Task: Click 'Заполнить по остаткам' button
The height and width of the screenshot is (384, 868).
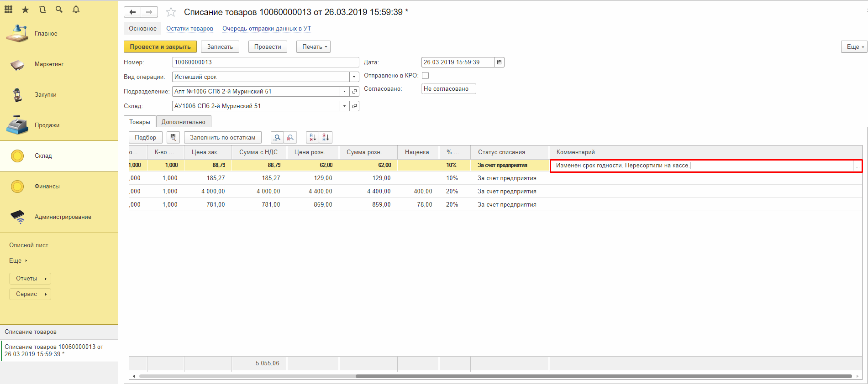Action: (222, 137)
